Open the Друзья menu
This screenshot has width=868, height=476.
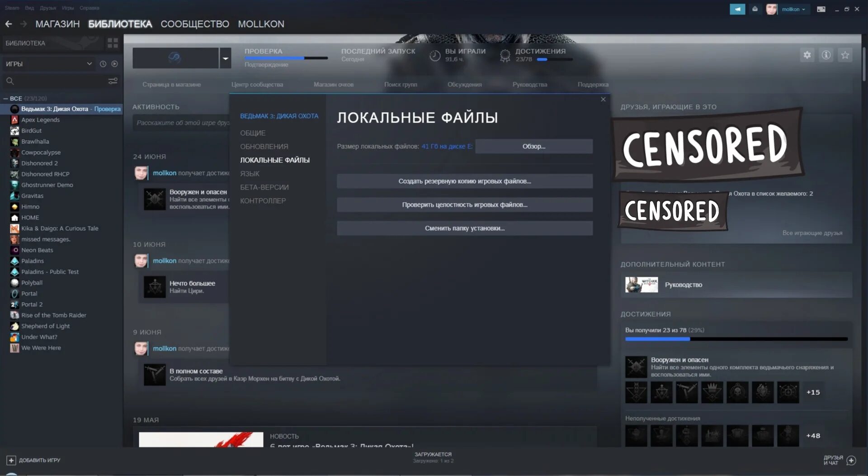[48, 8]
